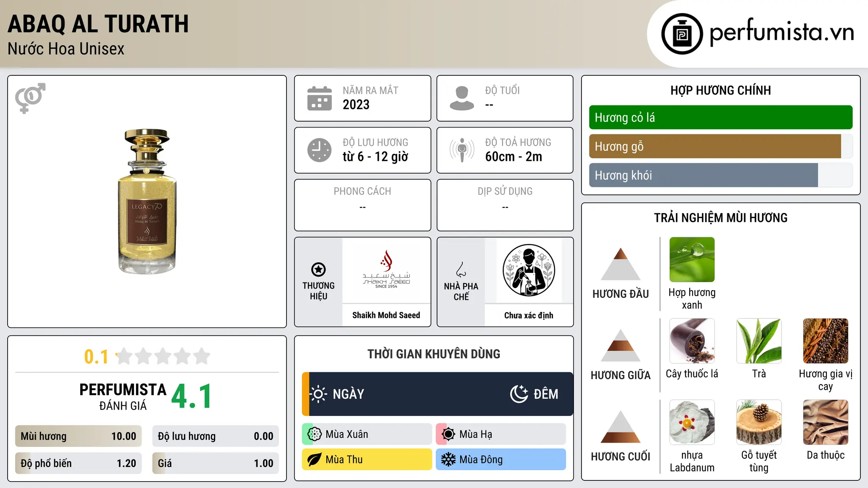Open the nhựa Labdanum note image
The image size is (868, 488).
point(692,422)
